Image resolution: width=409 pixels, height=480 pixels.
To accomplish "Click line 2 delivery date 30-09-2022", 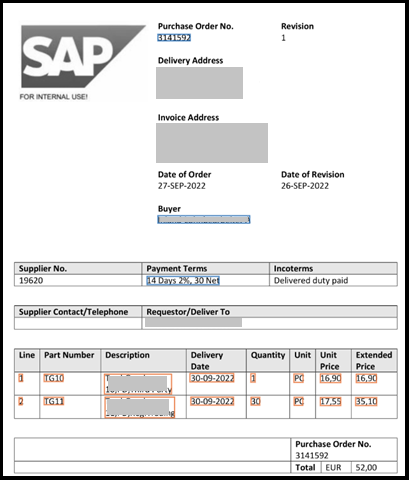I will coord(212,401).
